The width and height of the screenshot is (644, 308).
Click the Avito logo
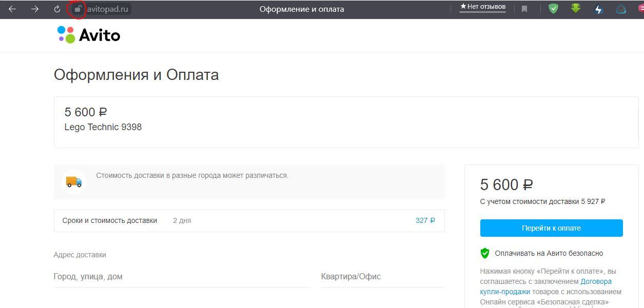(89, 35)
